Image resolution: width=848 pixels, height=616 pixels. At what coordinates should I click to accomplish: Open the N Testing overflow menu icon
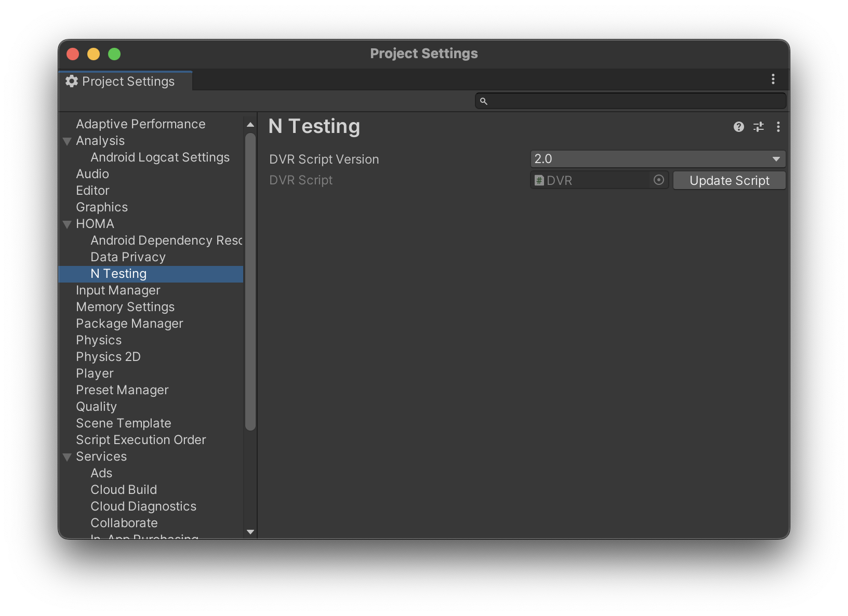point(778,127)
